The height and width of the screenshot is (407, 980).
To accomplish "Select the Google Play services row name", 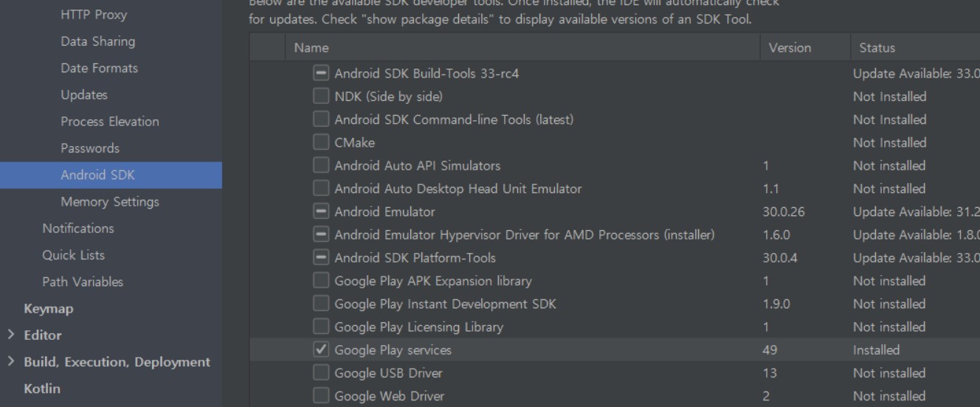I will coord(393,350).
